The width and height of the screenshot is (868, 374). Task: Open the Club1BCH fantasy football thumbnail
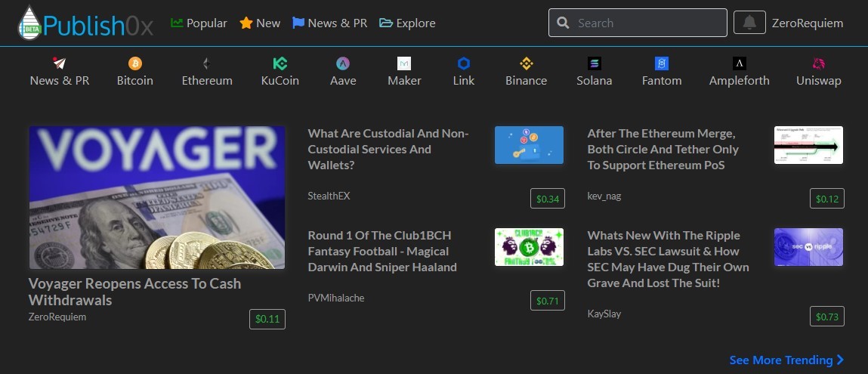coord(530,247)
